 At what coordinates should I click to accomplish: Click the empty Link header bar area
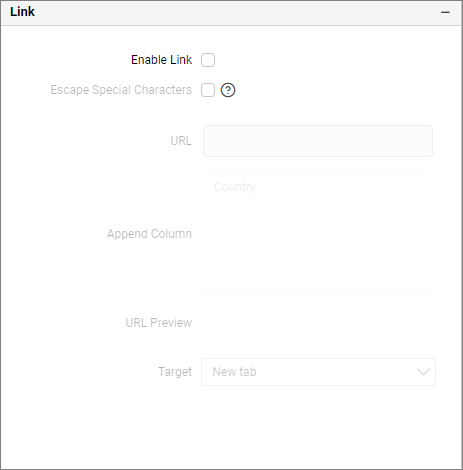point(233,13)
